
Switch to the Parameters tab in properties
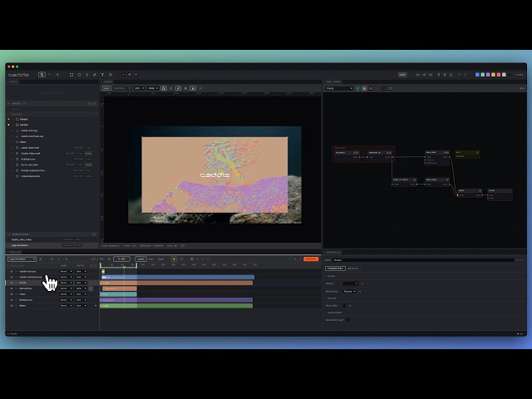click(335, 268)
